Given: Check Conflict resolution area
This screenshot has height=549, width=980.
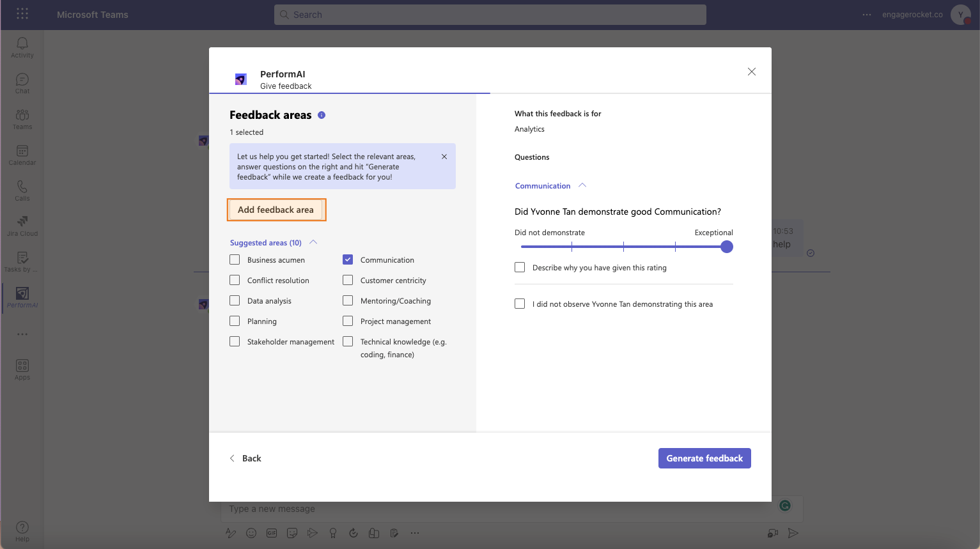Looking at the screenshot, I should [x=235, y=280].
